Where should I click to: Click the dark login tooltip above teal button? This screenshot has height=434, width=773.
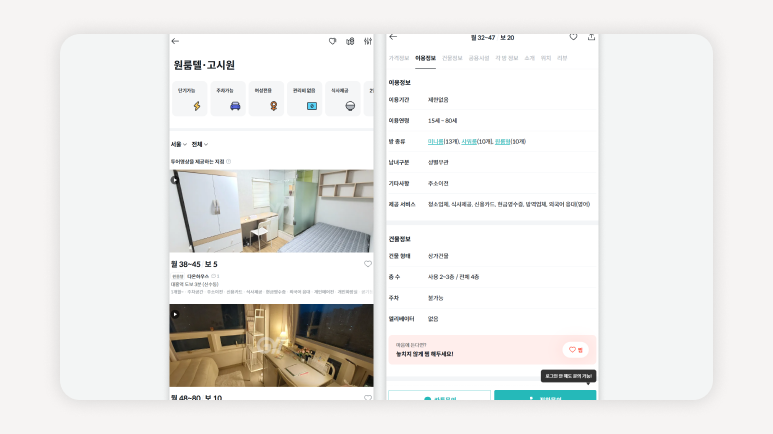pos(568,376)
